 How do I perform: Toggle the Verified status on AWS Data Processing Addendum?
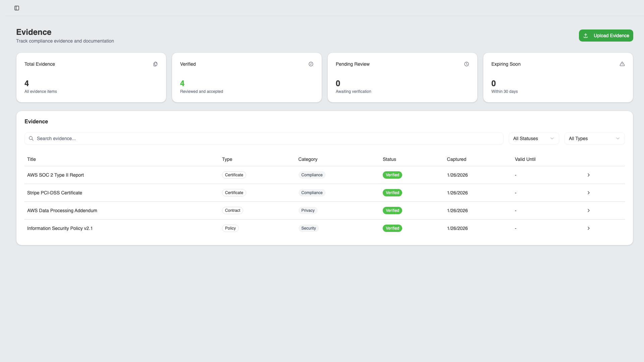point(392,210)
